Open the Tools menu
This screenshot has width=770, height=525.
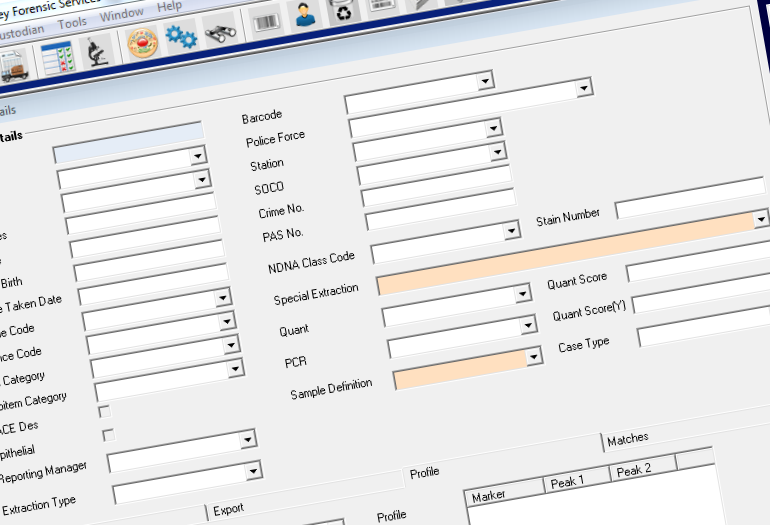tap(72, 22)
